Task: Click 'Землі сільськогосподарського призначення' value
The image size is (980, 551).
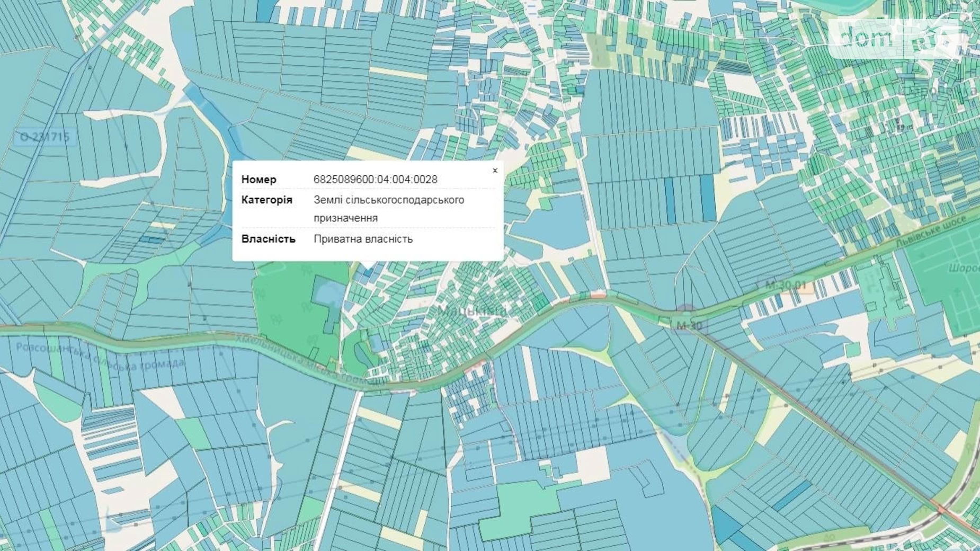Action: point(389,209)
